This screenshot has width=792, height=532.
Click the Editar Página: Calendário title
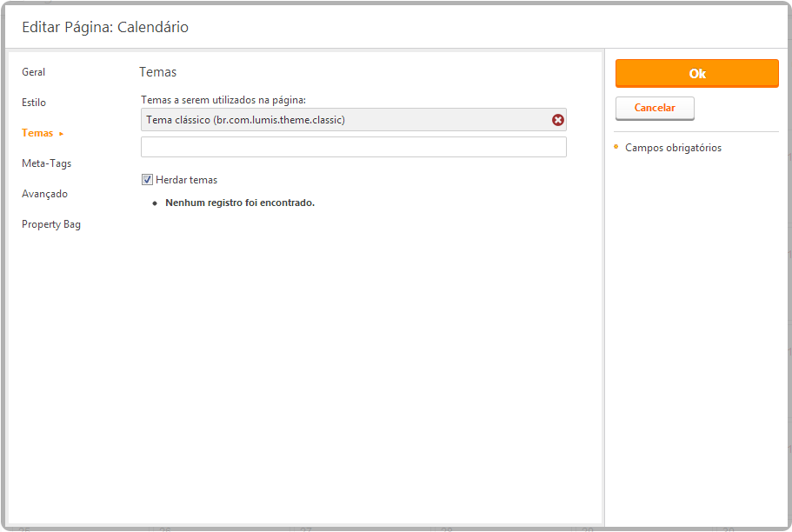(105, 27)
